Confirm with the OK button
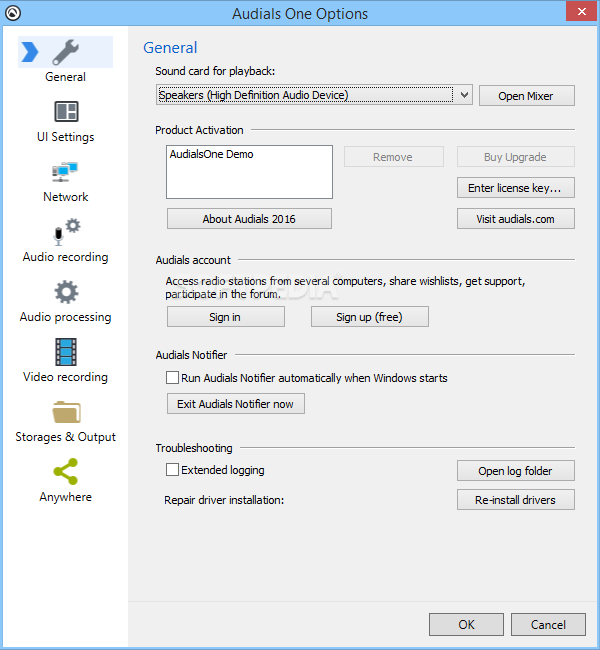 point(466,624)
